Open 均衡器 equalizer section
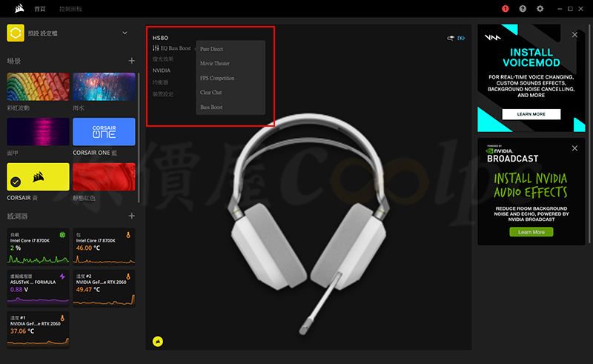 tap(160, 82)
